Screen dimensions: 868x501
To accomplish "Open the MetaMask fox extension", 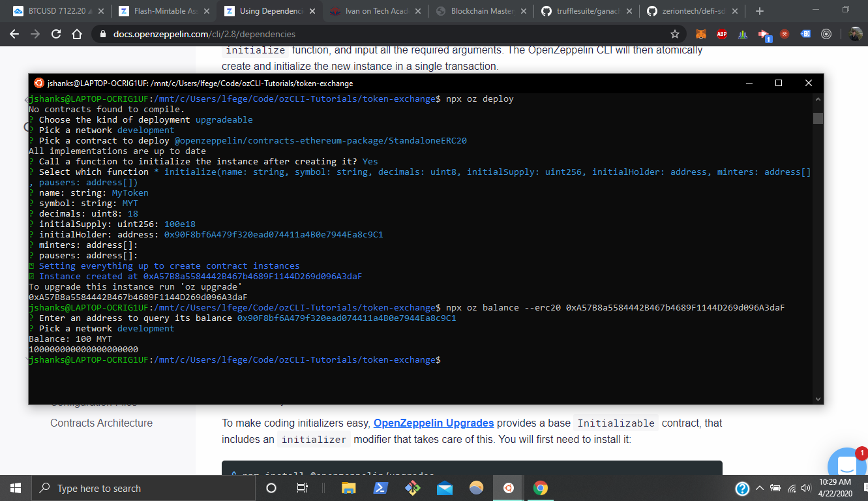I will (x=701, y=34).
